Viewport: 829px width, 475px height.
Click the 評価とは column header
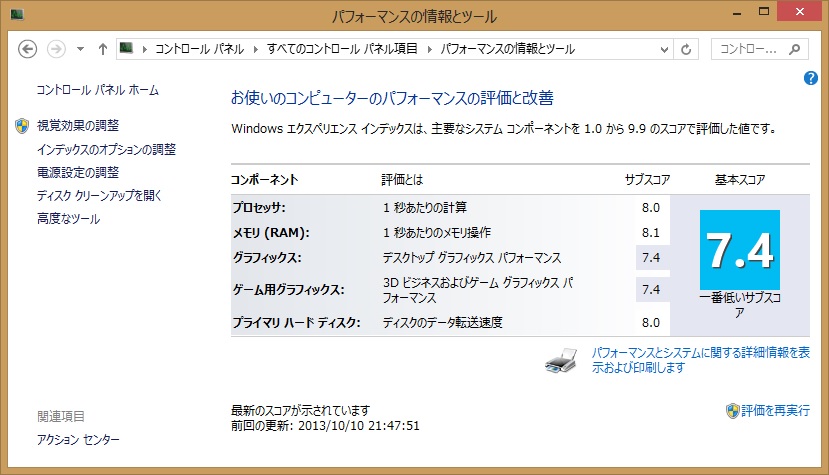402,180
